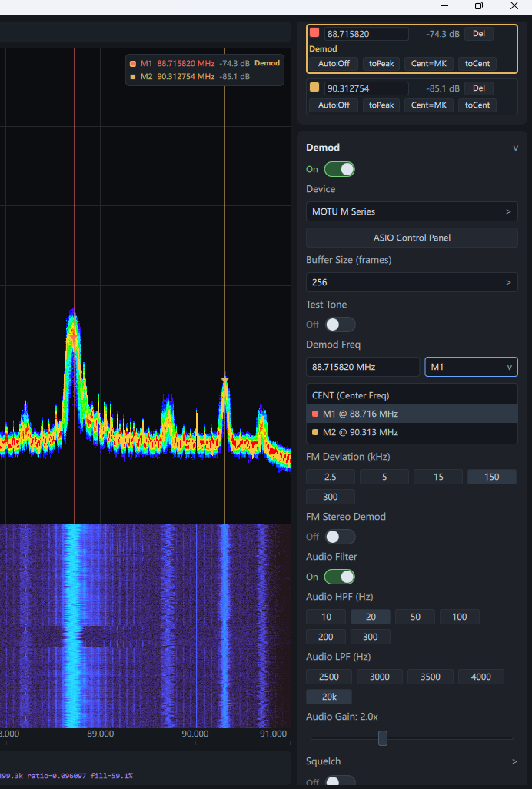Enable the Test Tone switch
The height and width of the screenshot is (789, 532).
pyautogui.click(x=339, y=325)
